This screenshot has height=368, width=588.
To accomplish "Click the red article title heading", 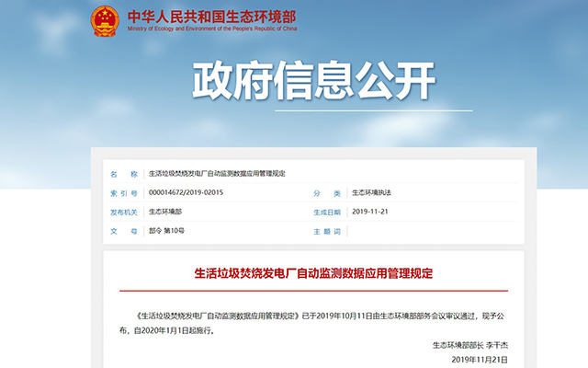I will pos(313,273).
